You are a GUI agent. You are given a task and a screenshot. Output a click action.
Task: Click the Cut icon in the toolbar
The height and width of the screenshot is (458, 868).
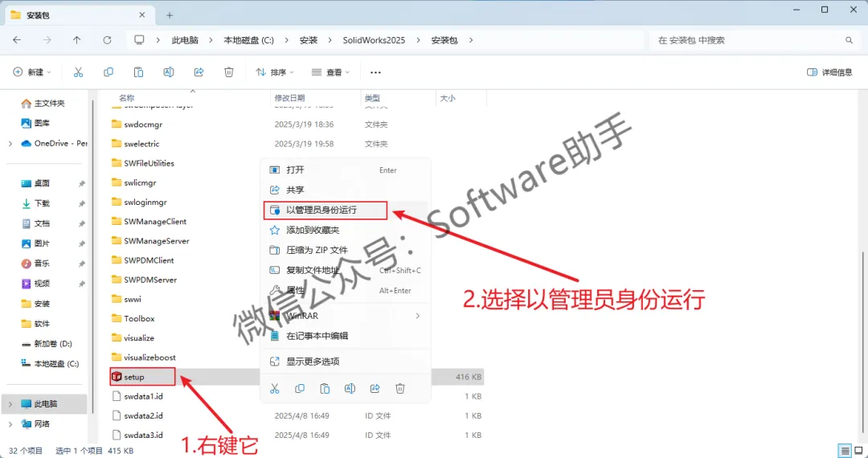[x=78, y=72]
